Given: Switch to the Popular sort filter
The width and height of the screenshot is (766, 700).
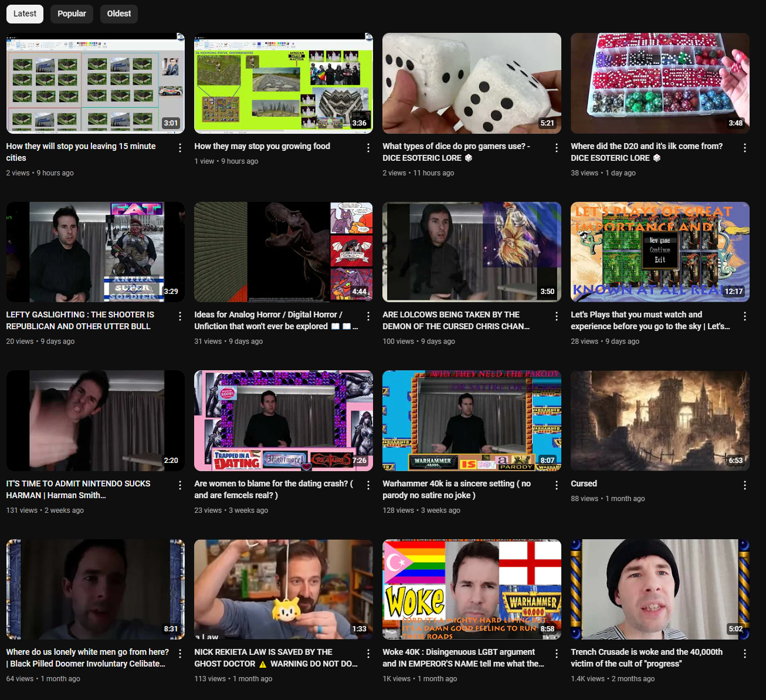Looking at the screenshot, I should coord(72,13).
